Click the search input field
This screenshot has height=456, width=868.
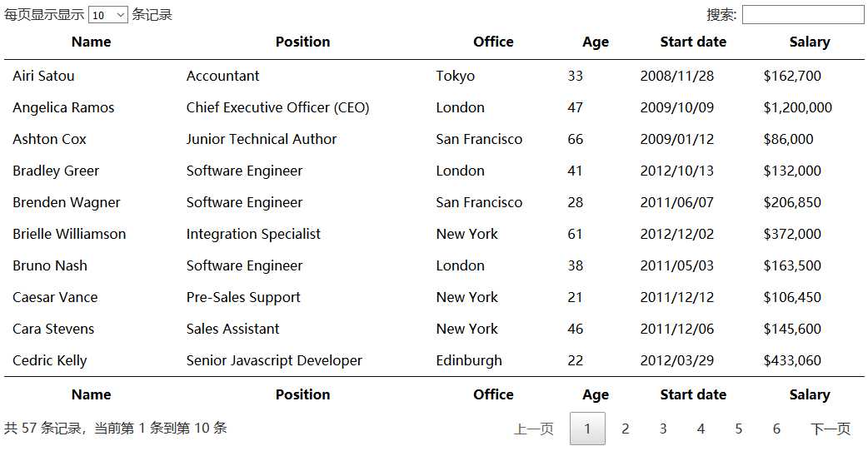(802, 15)
